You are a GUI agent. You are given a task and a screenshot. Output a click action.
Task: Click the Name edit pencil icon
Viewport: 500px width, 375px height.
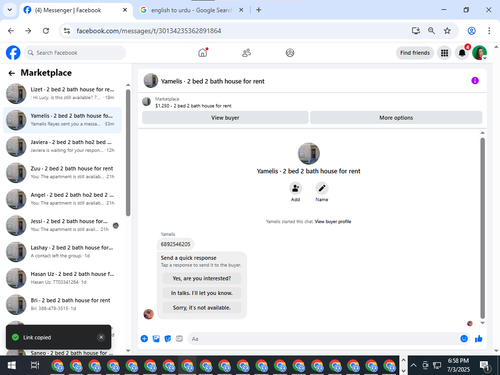click(322, 188)
